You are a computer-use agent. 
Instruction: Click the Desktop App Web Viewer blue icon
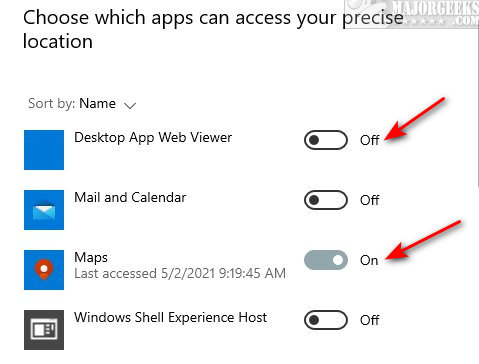pos(44,150)
